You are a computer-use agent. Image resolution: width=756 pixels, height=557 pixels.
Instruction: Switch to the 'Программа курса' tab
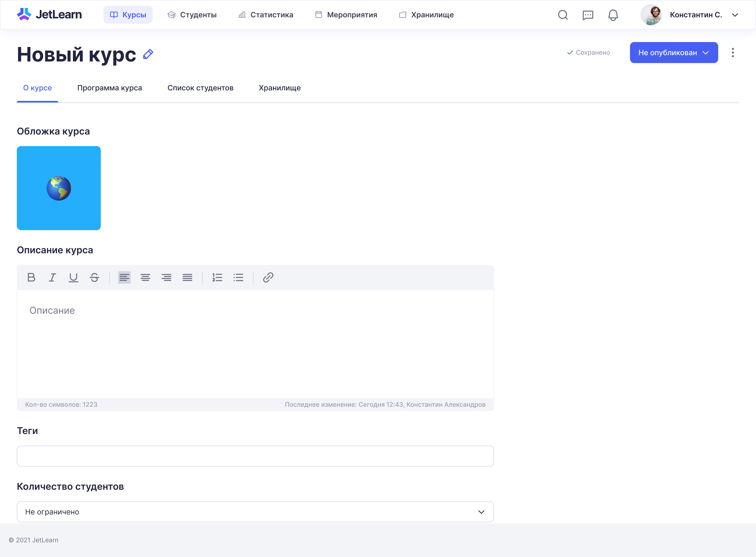pos(109,88)
